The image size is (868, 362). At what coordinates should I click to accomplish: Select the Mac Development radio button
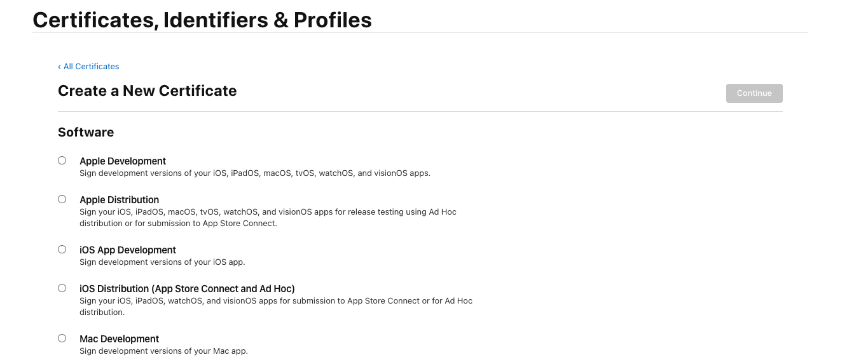[x=62, y=339]
